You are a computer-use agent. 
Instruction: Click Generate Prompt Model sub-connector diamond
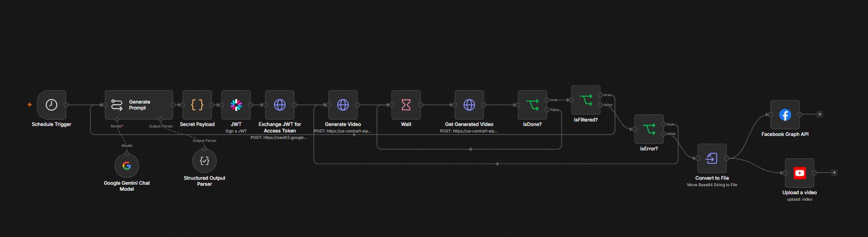[x=117, y=119]
